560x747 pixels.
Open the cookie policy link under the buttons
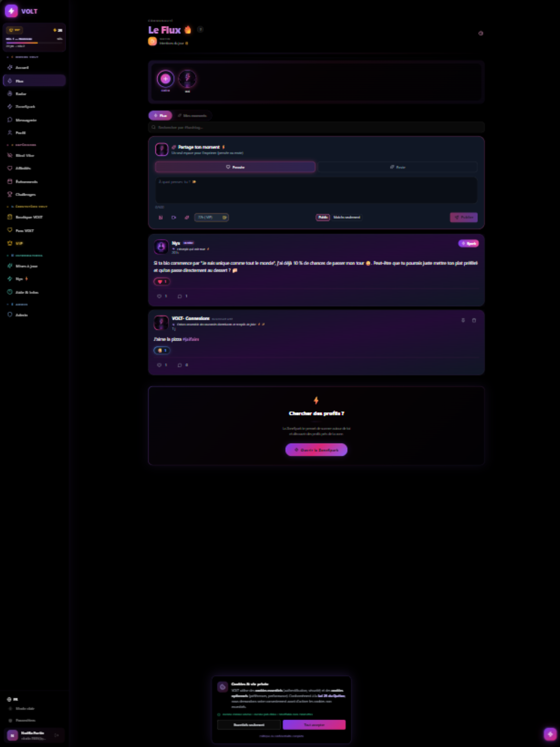point(281,736)
